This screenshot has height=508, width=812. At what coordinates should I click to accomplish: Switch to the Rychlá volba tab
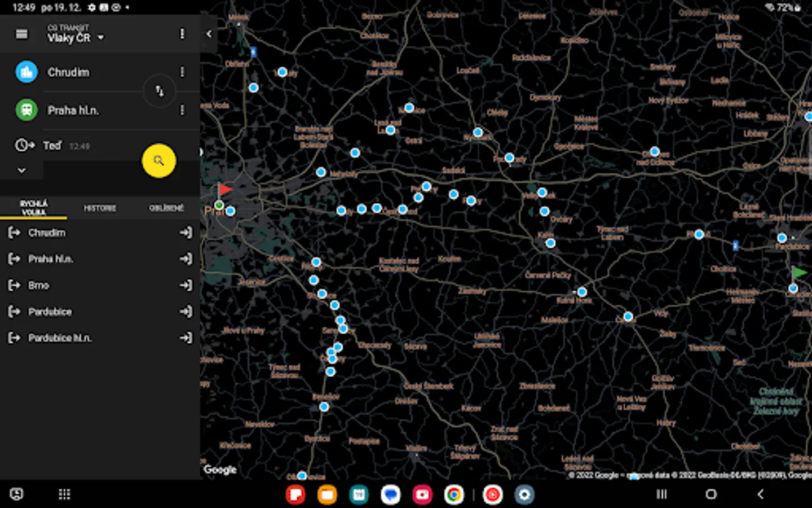pos(34,208)
